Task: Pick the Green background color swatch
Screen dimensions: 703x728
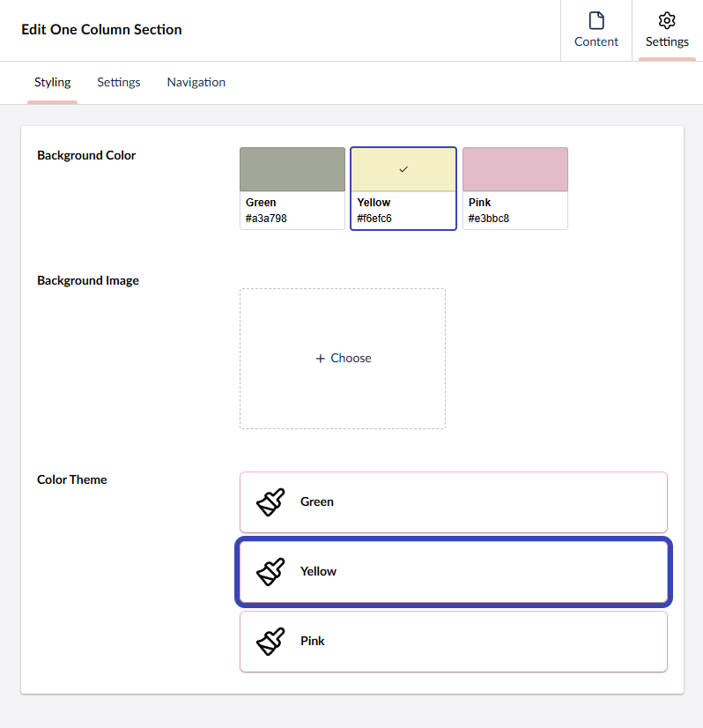Action: pyautogui.click(x=292, y=169)
